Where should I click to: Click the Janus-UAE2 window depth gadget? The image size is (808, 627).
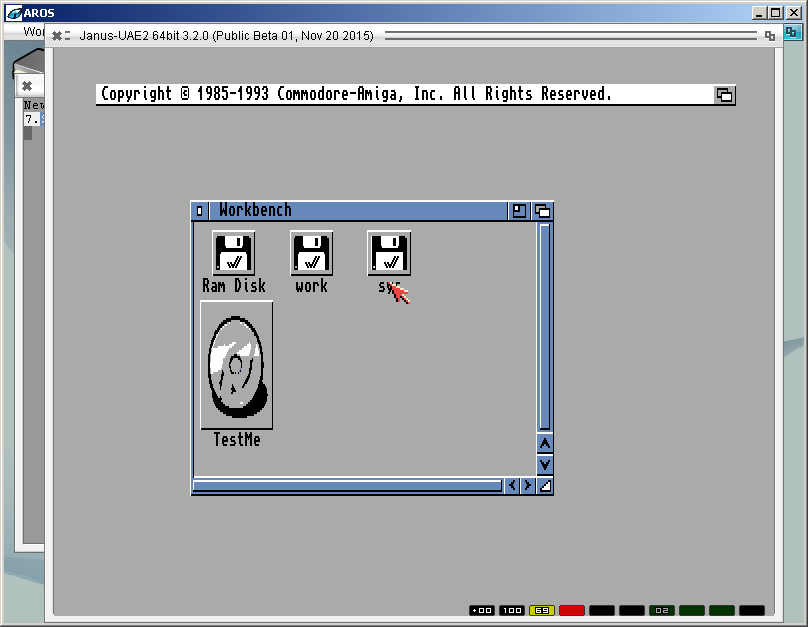point(770,36)
